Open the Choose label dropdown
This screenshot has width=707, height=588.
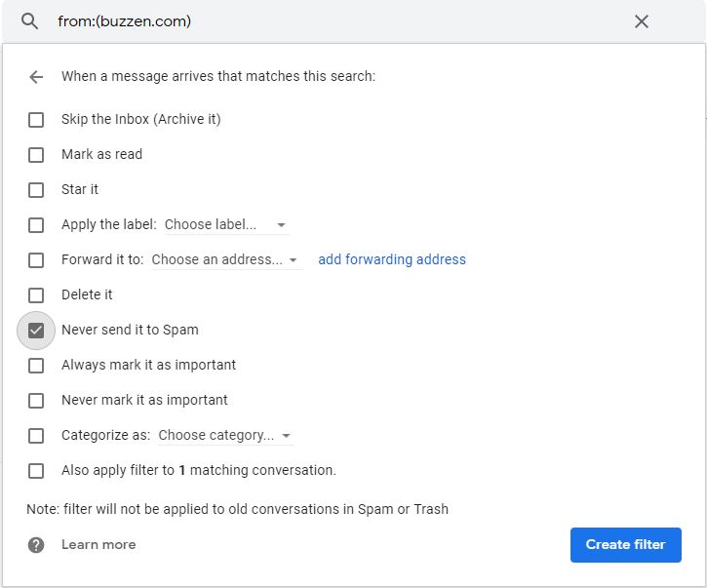226,225
